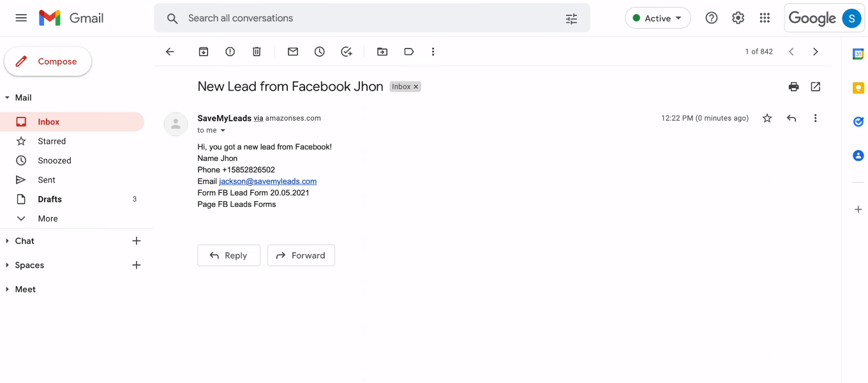Viewport: 868px width, 383px height.
Task: Reply using the arrow icon near timestamp
Action: [x=791, y=118]
